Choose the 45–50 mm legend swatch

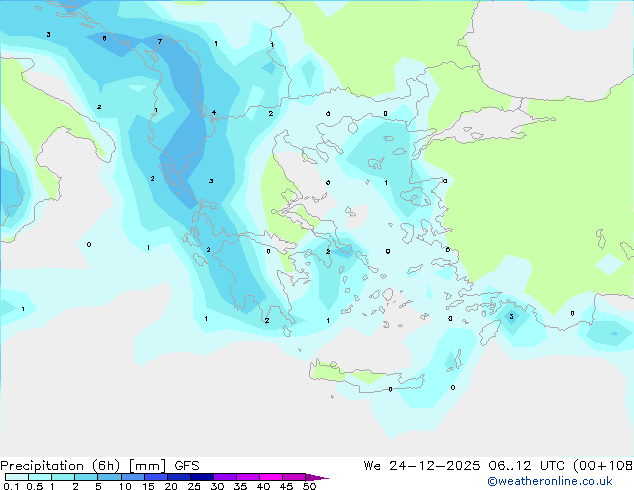click(294, 477)
